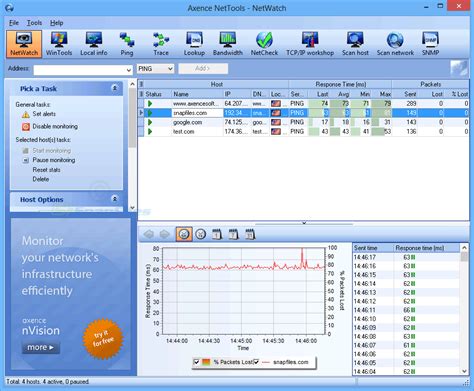This screenshot has width=474, height=391.
Task: Select 7-day calendar chart range
Action: (x=233, y=234)
